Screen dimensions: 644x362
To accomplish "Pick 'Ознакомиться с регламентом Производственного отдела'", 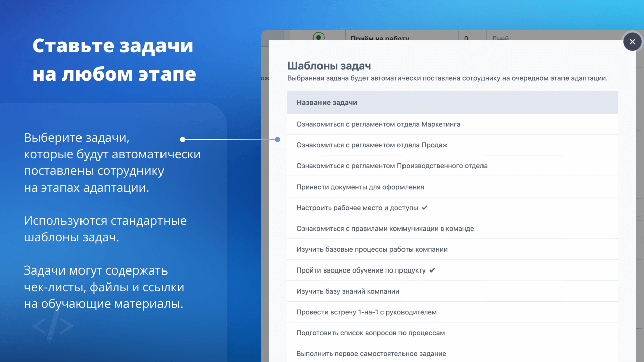I will tap(452, 166).
